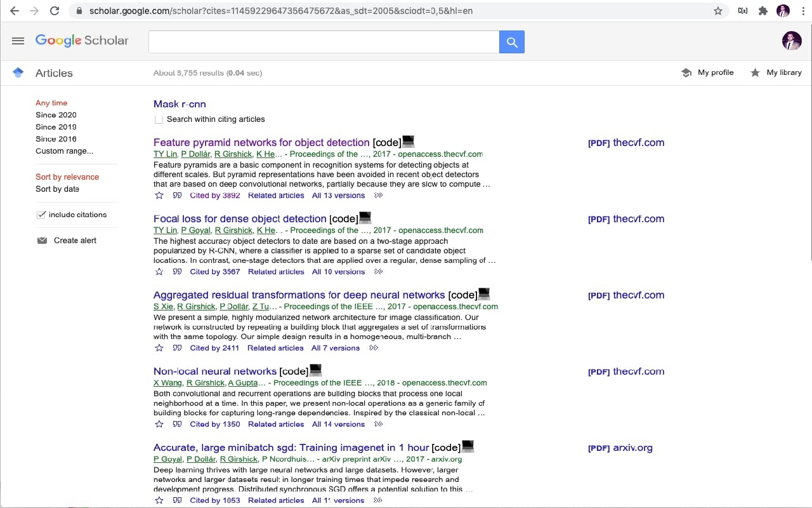Click the Scholar search input field
Image resolution: width=812 pixels, height=508 pixels.
[324, 43]
